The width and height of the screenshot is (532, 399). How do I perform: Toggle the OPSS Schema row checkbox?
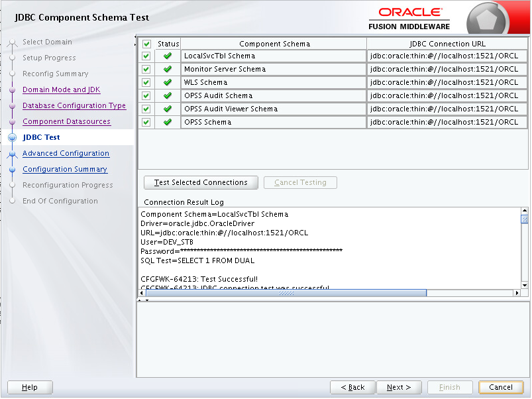[146, 122]
